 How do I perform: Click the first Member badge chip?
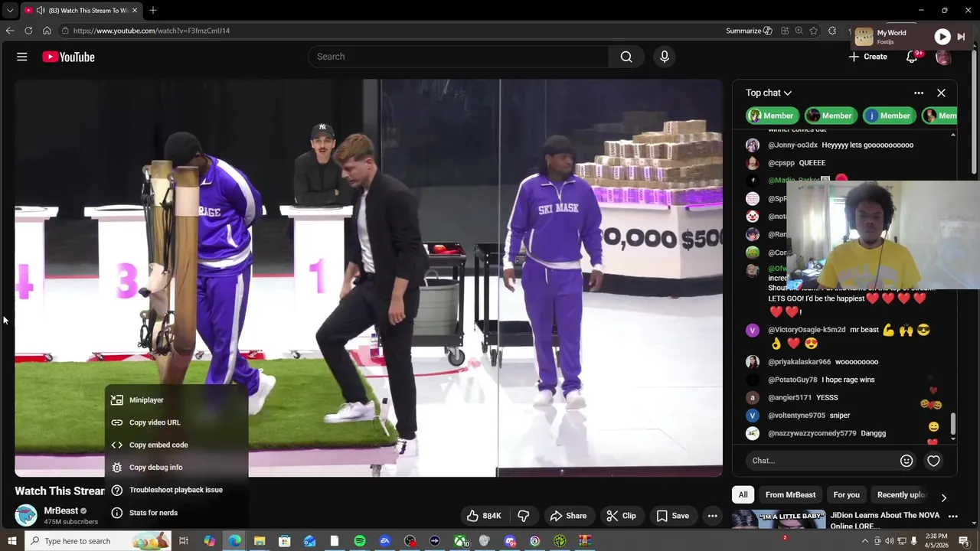coord(773,116)
